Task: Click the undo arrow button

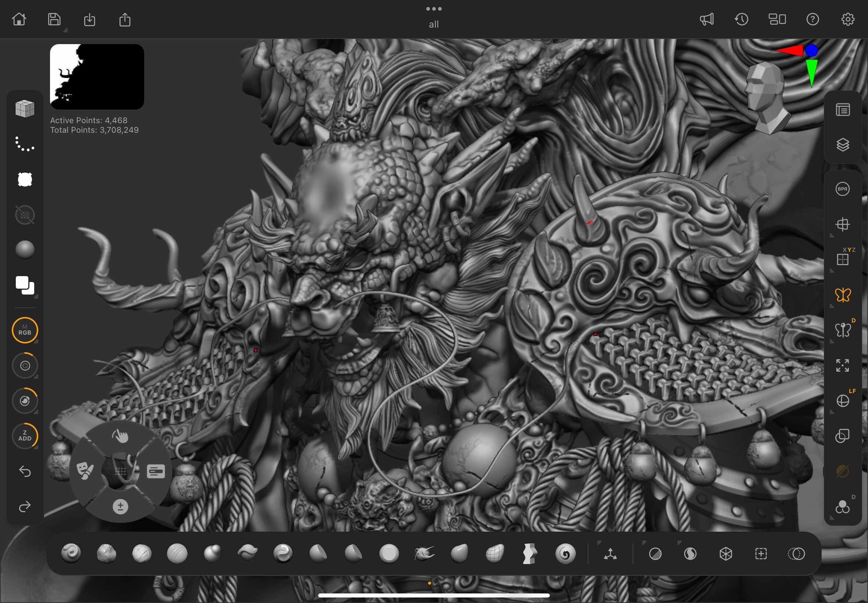Action: tap(25, 471)
